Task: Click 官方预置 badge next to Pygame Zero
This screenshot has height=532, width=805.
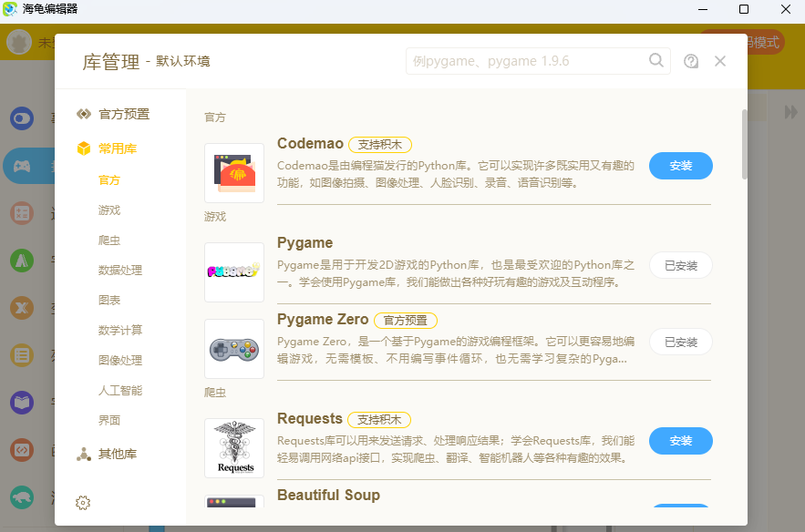Action: 405,321
